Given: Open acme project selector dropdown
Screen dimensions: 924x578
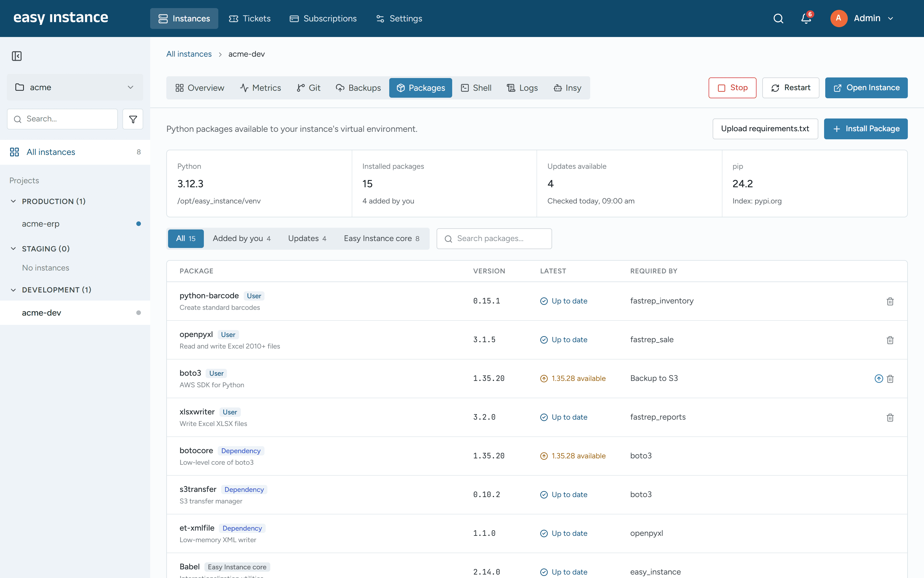Looking at the screenshot, I should point(75,87).
